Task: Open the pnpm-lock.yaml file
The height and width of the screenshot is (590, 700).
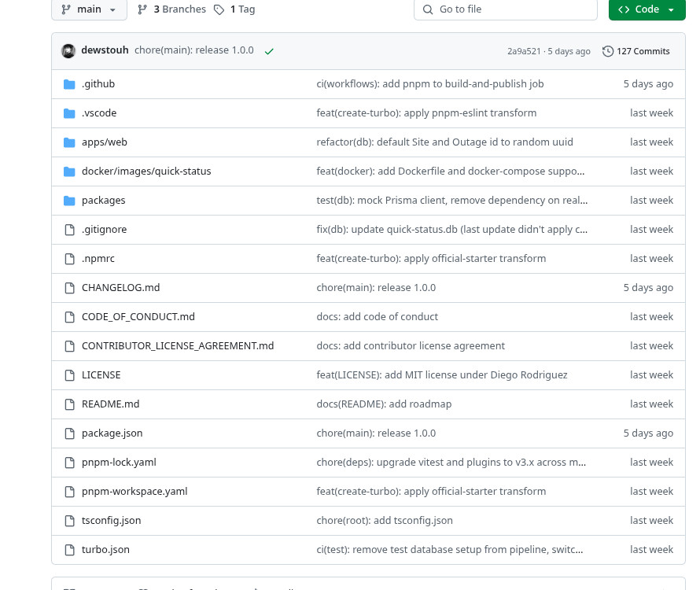Action: (x=119, y=463)
